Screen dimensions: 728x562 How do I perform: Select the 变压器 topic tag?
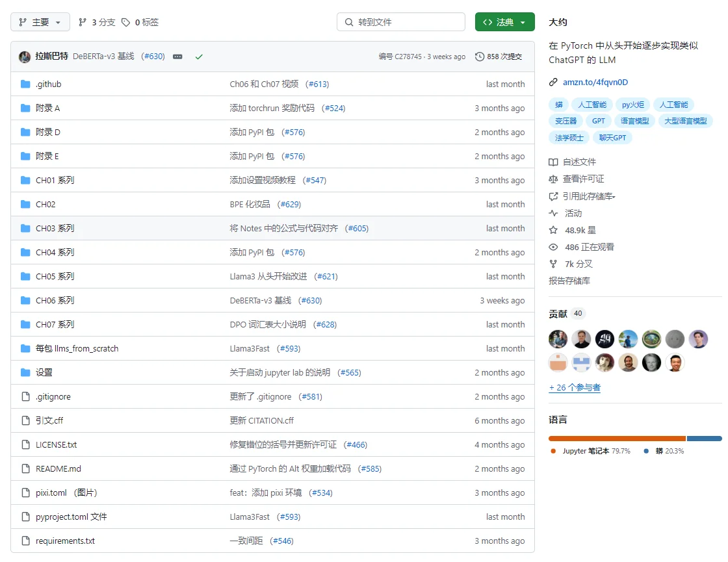(565, 121)
